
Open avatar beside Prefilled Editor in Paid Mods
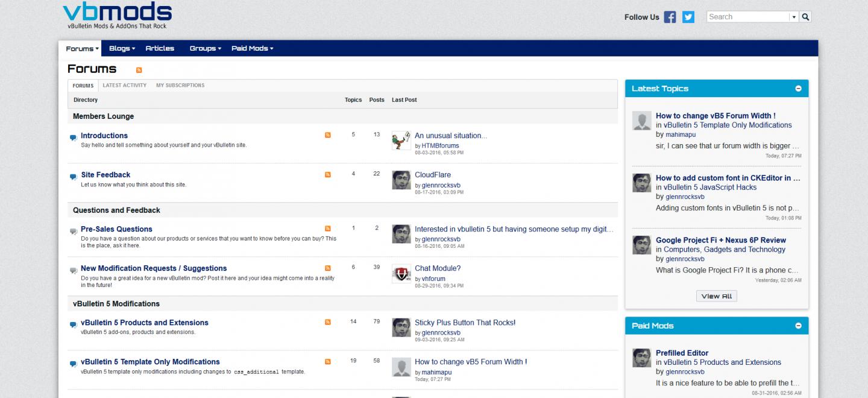coord(641,358)
